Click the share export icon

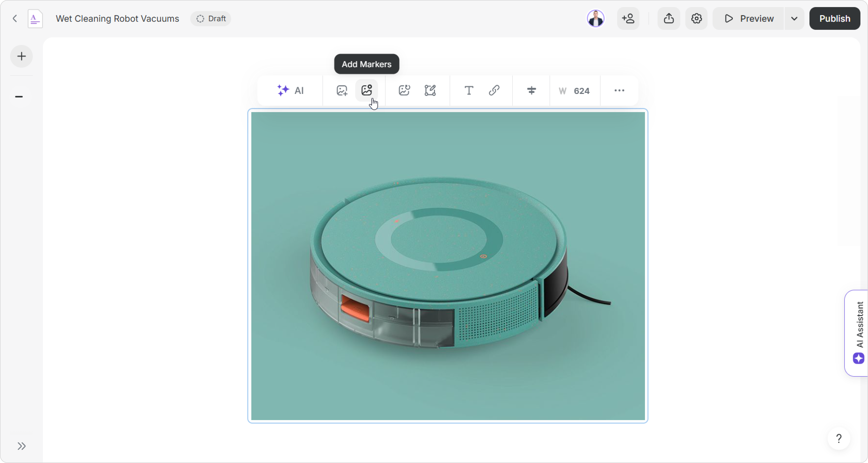pos(668,18)
